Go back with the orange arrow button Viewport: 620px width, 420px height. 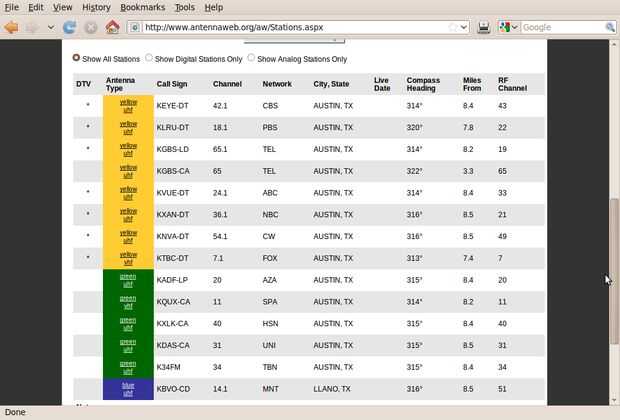[11, 27]
